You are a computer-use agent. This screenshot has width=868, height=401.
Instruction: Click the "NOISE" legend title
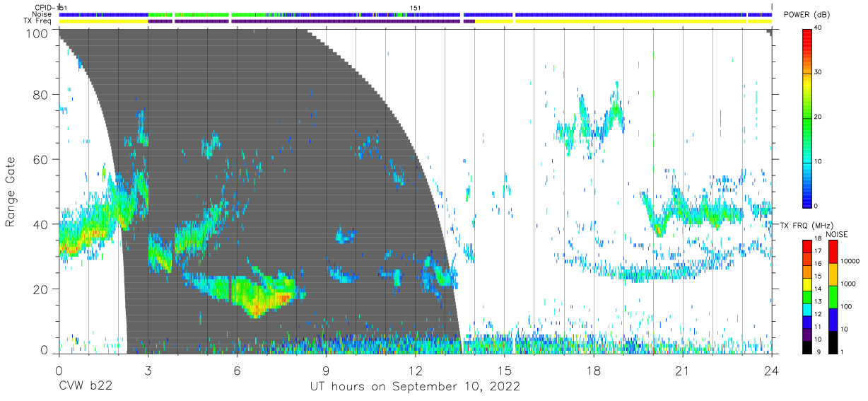click(x=836, y=234)
